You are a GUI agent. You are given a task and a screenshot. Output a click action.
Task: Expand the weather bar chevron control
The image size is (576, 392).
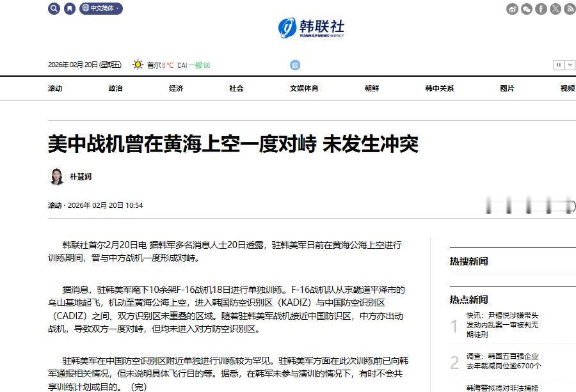[x=570, y=65]
